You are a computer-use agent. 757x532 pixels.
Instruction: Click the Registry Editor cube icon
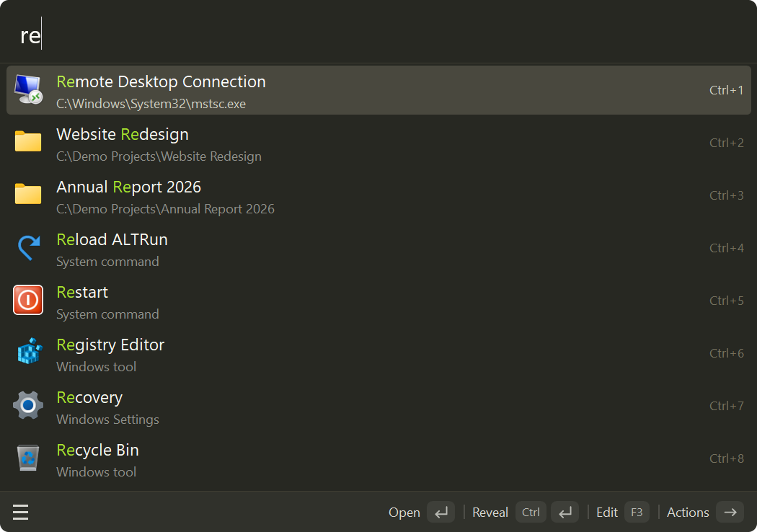pyautogui.click(x=30, y=351)
